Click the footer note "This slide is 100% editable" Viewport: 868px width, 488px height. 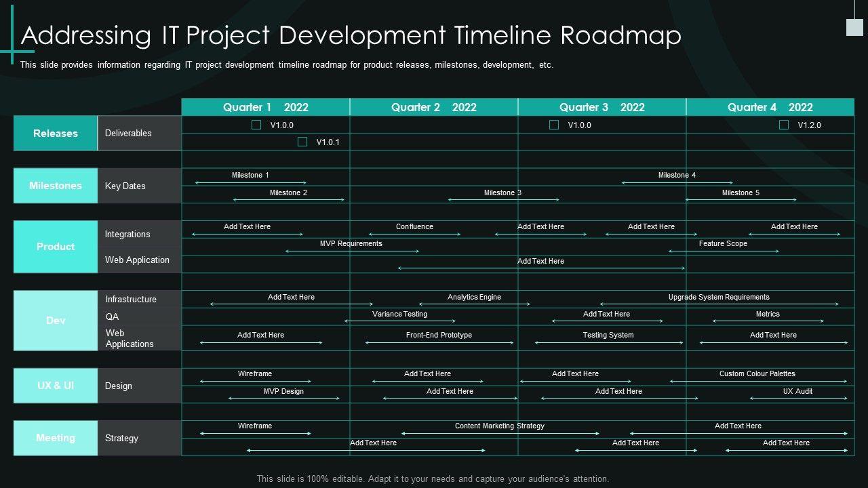pos(433,479)
